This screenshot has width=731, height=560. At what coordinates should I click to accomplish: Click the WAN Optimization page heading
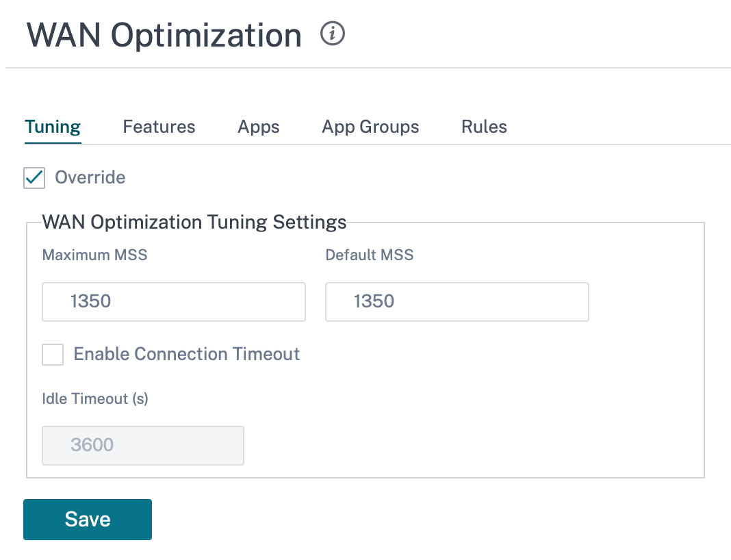coord(164,36)
